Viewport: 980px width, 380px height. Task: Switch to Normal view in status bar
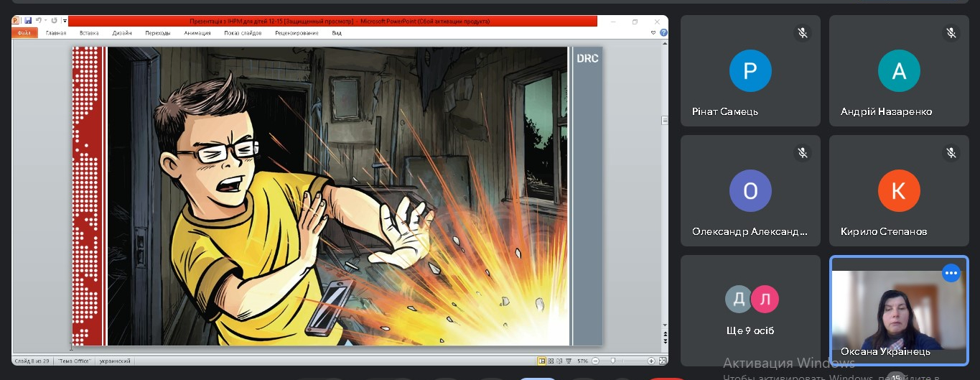(542, 361)
